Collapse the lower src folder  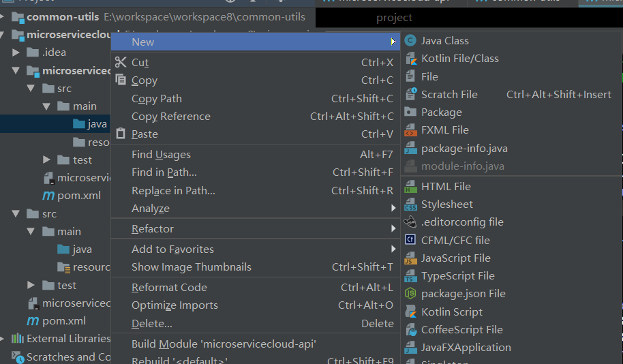[x=16, y=213]
